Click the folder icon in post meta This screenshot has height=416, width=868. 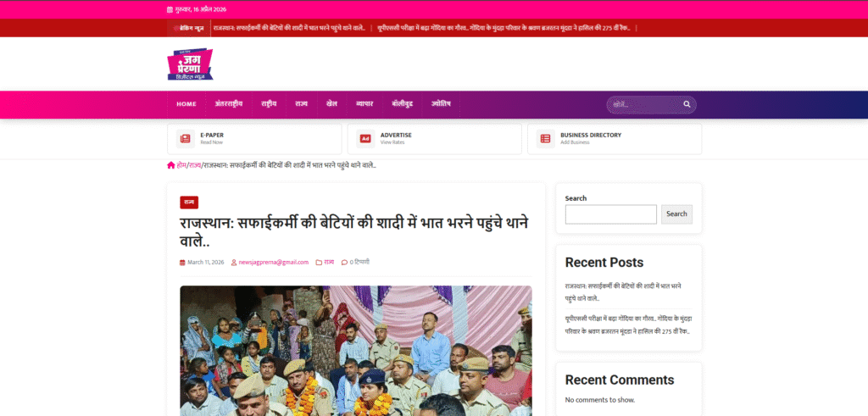(319, 263)
